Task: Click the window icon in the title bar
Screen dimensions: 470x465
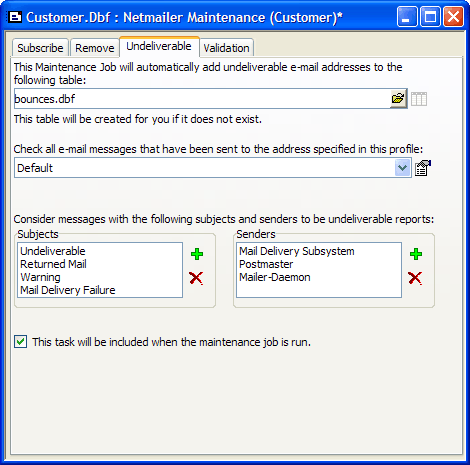Action: point(15,17)
